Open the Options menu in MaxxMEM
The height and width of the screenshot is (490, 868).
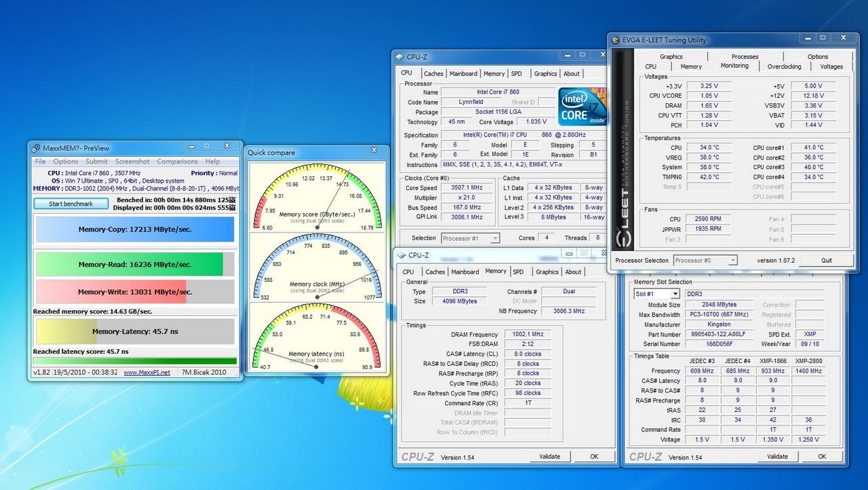(66, 162)
